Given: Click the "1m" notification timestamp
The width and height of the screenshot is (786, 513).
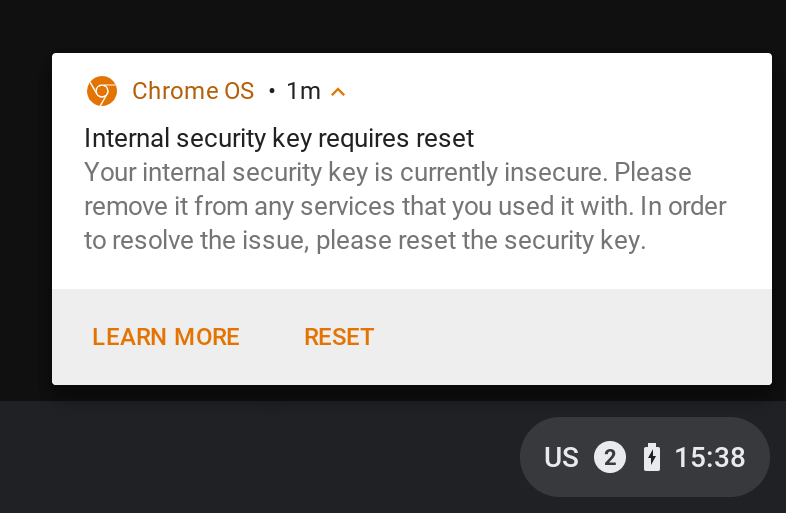Looking at the screenshot, I should pyautogui.click(x=303, y=91).
